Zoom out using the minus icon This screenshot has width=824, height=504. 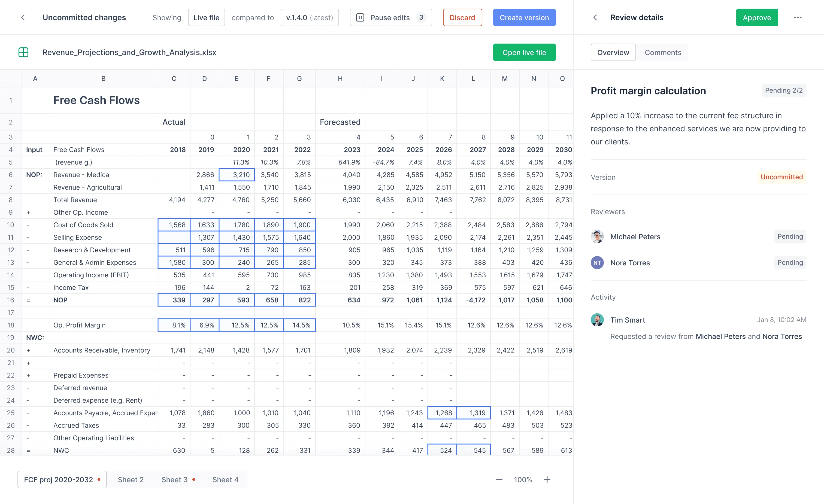(x=499, y=479)
